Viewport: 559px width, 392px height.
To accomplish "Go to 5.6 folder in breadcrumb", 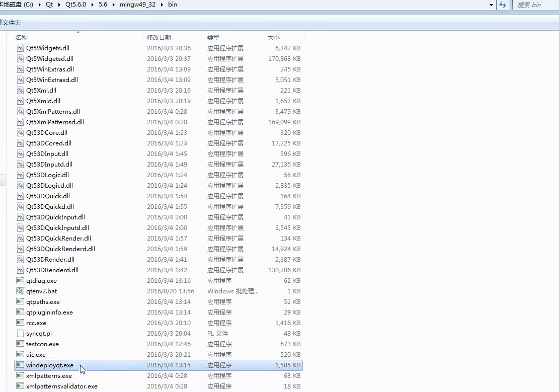I will click(103, 5).
